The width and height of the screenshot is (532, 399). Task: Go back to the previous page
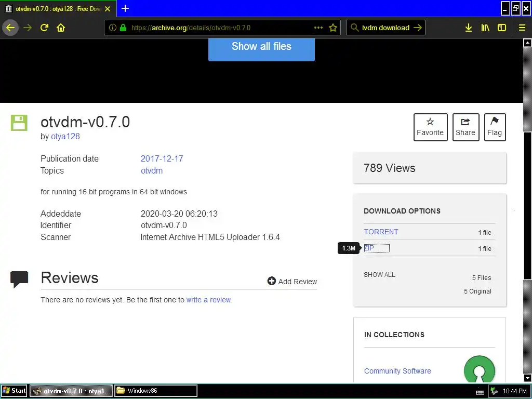[x=10, y=28]
